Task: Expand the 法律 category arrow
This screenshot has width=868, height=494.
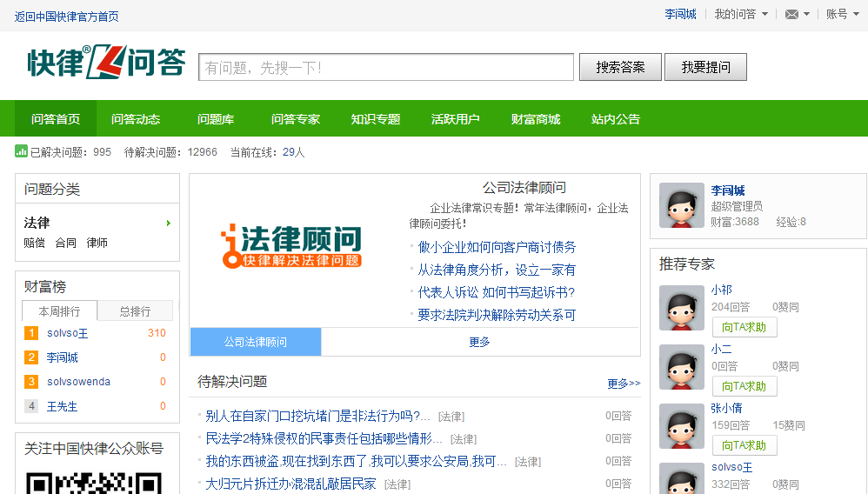Action: coord(169,224)
